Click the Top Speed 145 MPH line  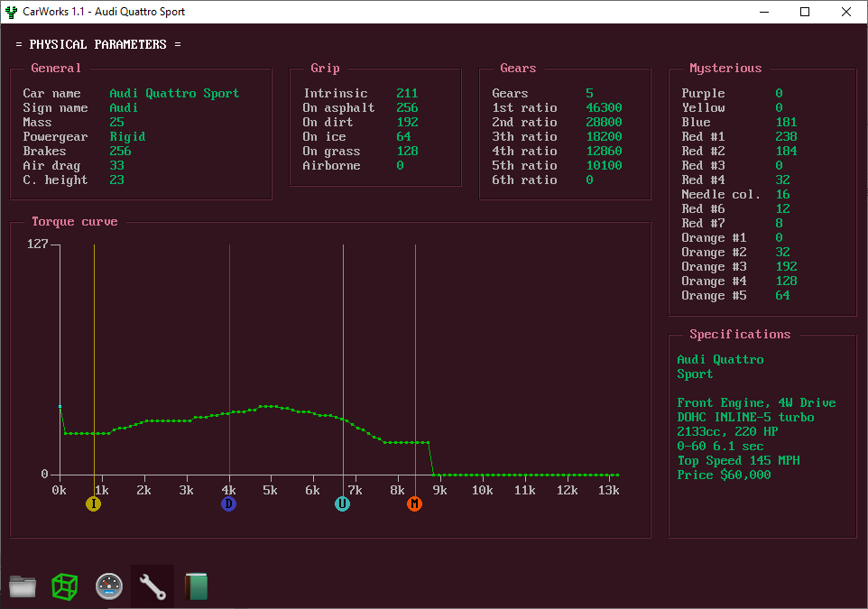(738, 461)
